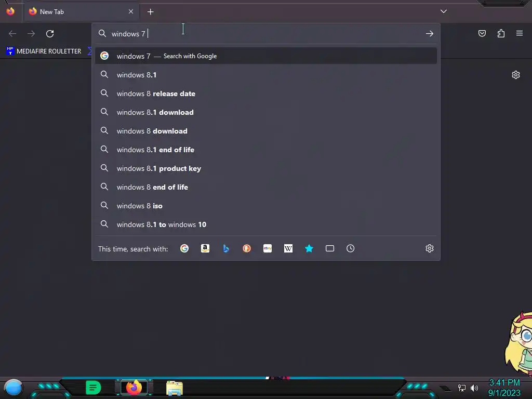
Task: Open volume speaker icon in tray
Action: (x=474, y=388)
